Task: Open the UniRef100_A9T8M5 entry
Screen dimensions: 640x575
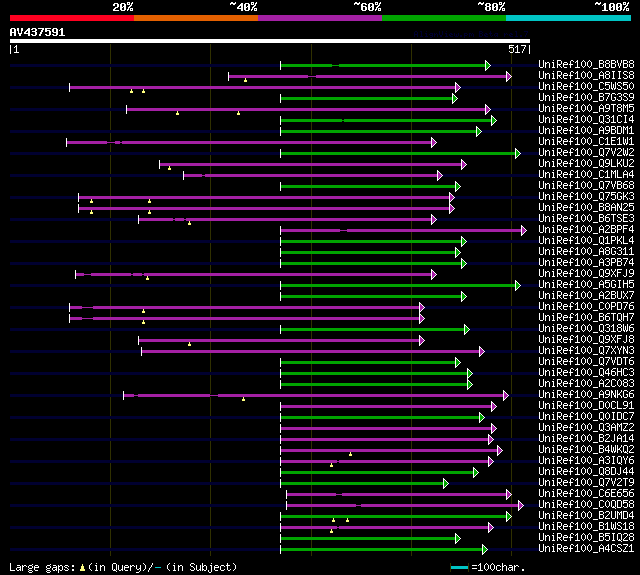Action: pos(586,109)
